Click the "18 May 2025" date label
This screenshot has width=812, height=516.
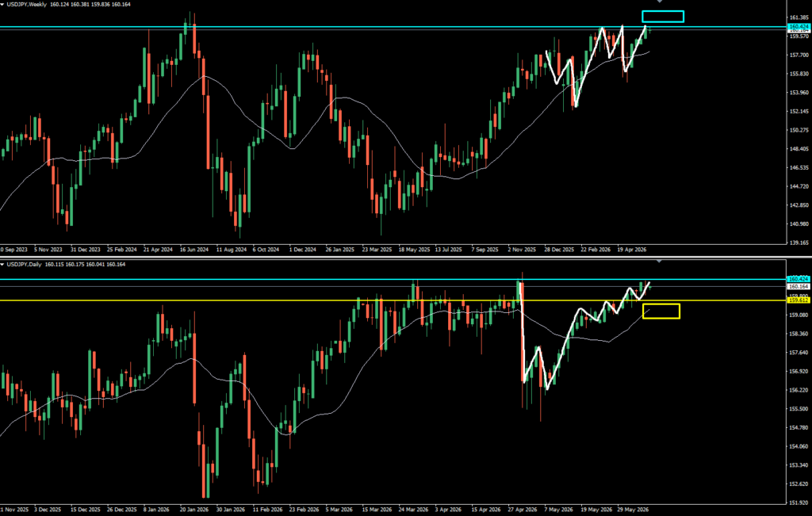(x=414, y=250)
